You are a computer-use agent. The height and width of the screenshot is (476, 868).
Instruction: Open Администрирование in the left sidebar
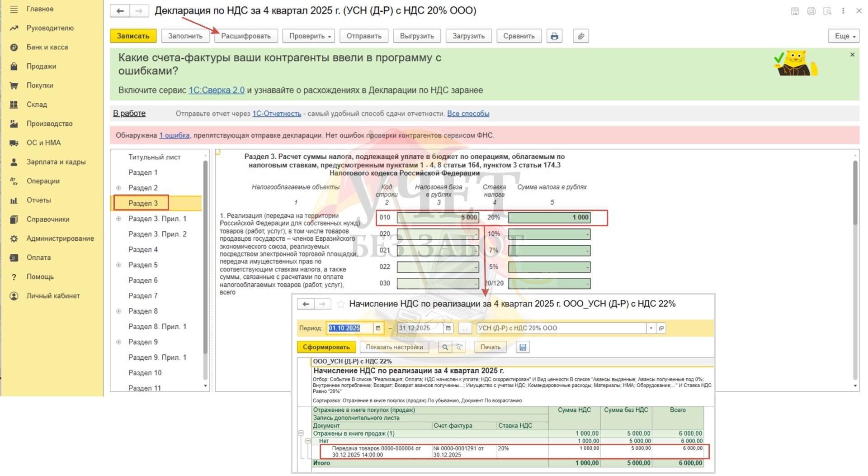[60, 238]
